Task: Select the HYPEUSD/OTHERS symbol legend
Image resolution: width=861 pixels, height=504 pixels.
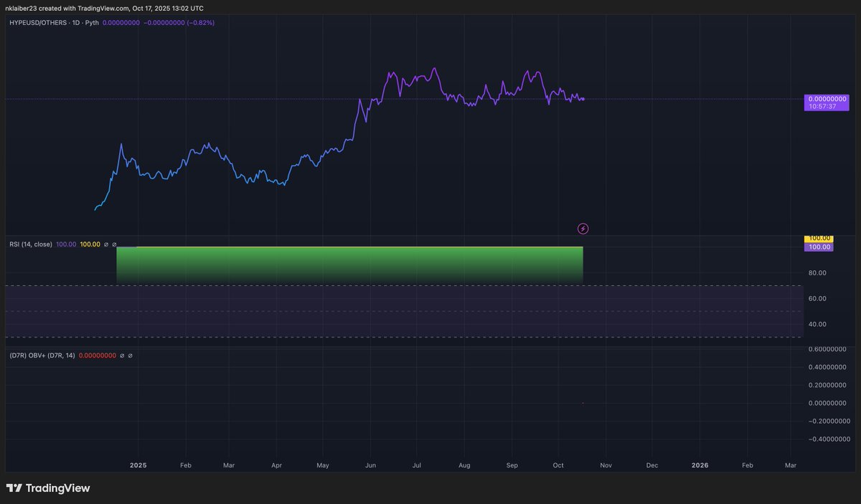Action: (x=54, y=23)
